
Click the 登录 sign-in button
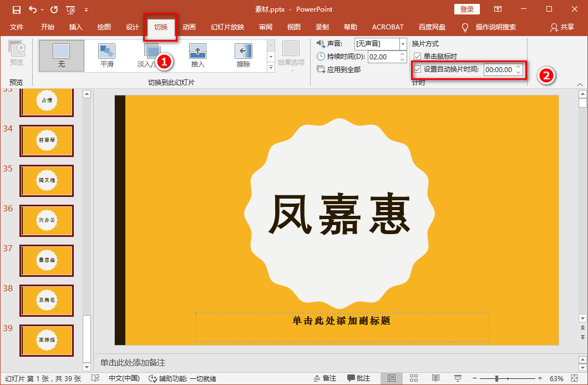pos(467,9)
